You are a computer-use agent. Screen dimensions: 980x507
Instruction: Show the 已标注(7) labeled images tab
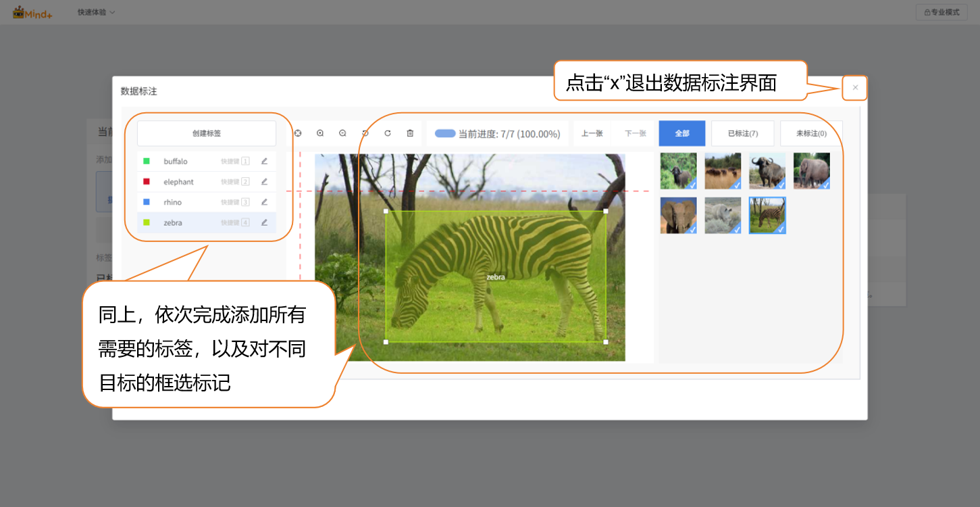coord(742,134)
